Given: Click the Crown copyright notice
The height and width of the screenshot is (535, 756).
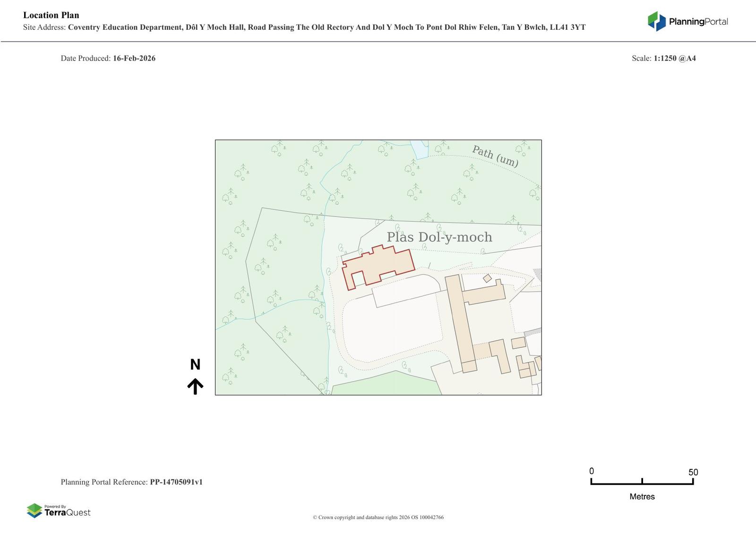Looking at the screenshot, I should (378, 517).
